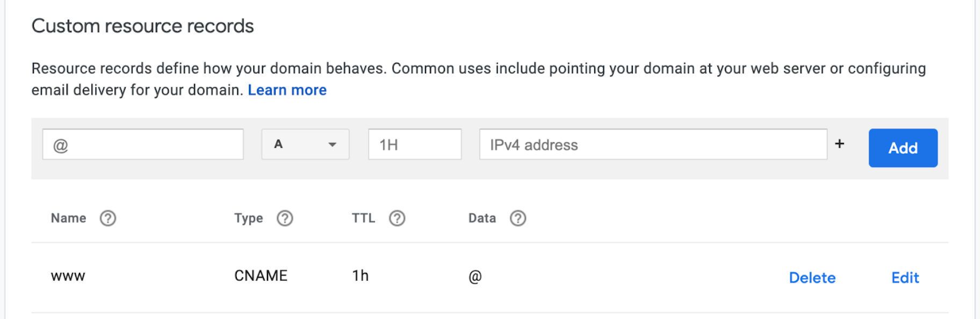Select the Name column header

point(68,218)
